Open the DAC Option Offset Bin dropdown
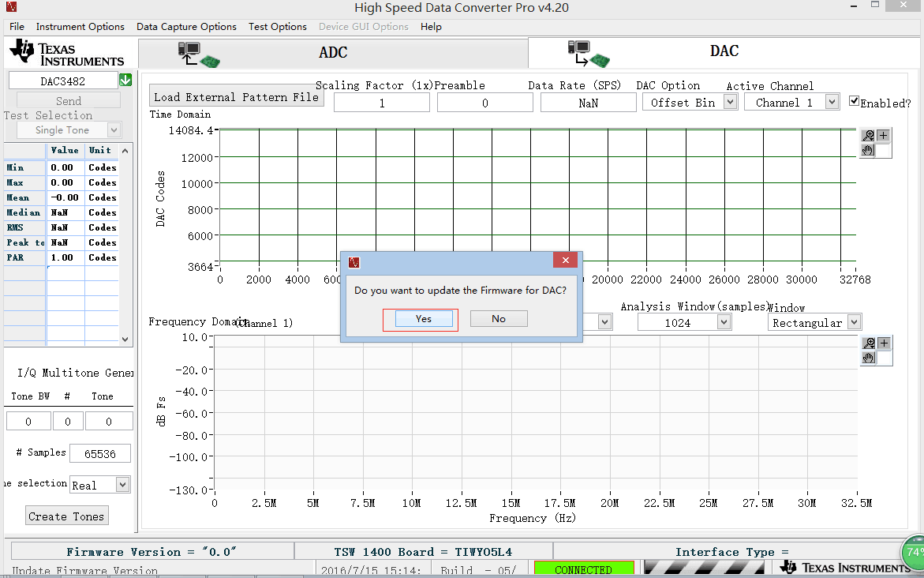The width and height of the screenshot is (924, 578). pyautogui.click(x=730, y=102)
